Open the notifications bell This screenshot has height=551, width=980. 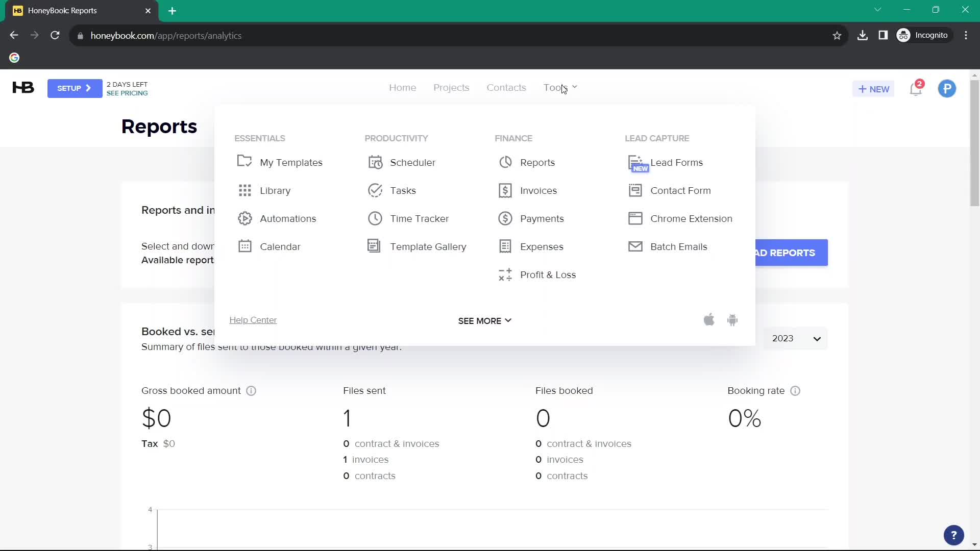(916, 88)
